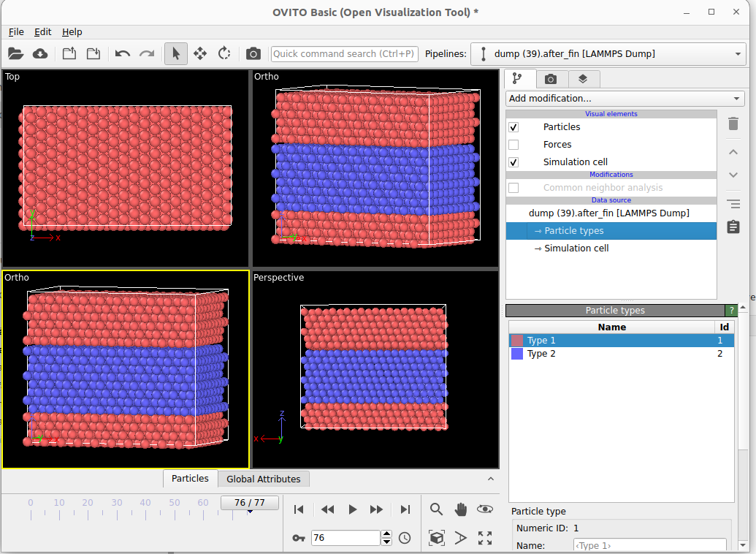Click the Name column header
This screenshot has height=554, width=756.
pos(612,327)
